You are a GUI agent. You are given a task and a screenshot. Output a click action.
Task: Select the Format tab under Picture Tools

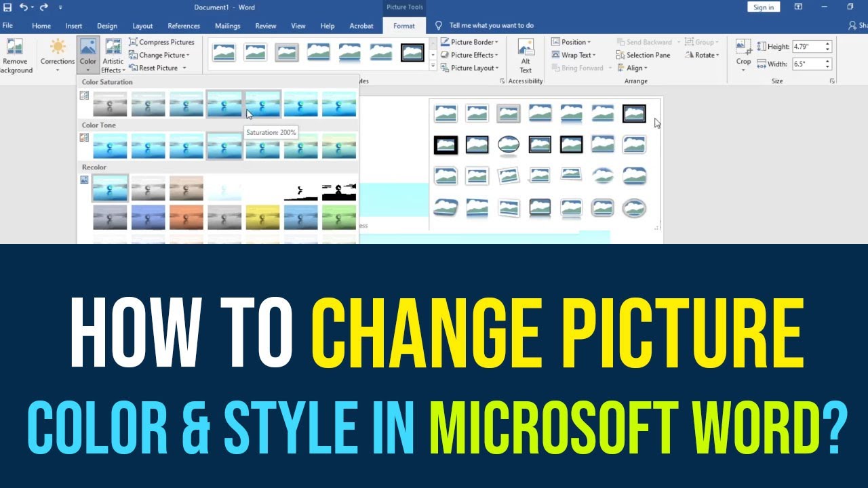coord(404,26)
